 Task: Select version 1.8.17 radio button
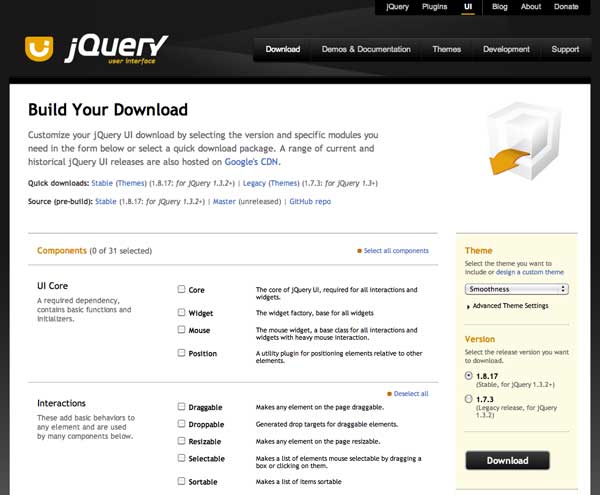tap(469, 376)
